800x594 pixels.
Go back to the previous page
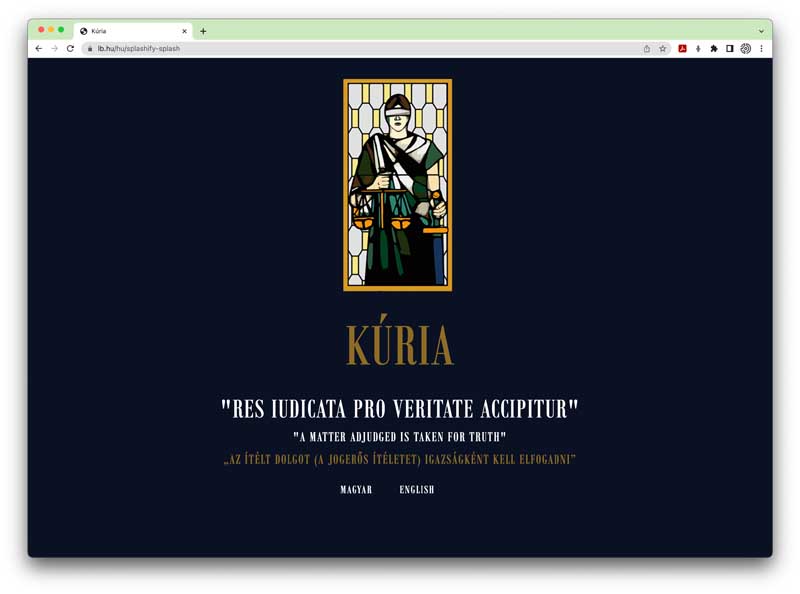[x=39, y=48]
